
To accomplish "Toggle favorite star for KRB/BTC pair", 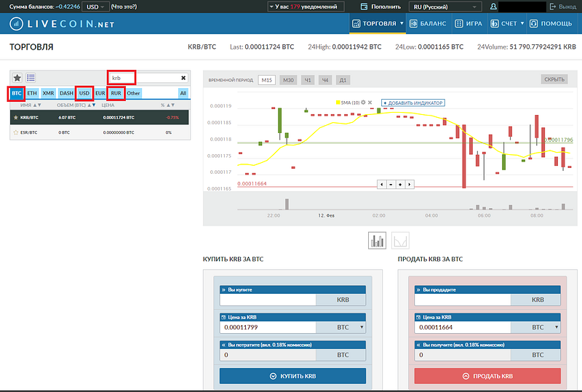I will click(x=15, y=117).
